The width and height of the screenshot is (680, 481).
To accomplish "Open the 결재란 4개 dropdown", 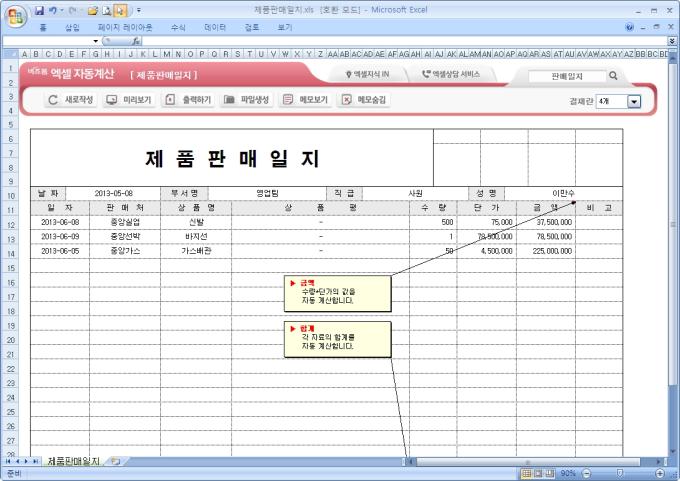I will [x=634, y=101].
